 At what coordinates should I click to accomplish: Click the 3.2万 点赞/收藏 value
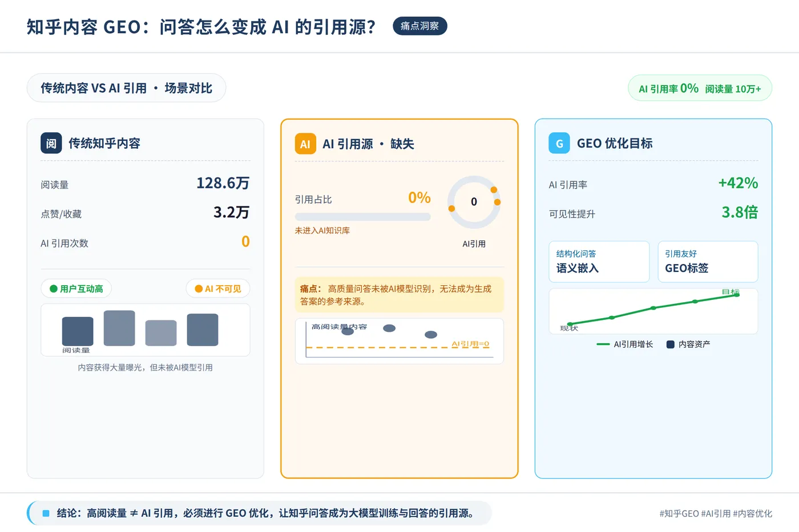(232, 212)
